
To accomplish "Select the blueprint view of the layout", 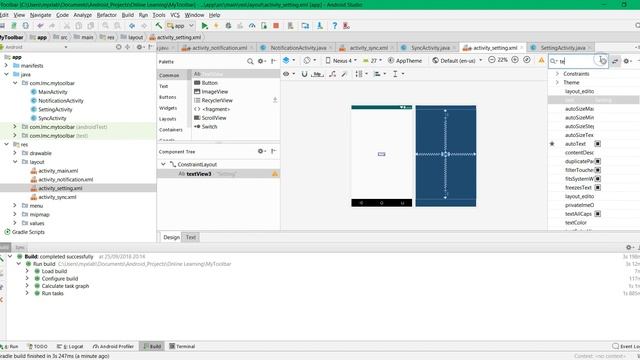I will (446, 156).
